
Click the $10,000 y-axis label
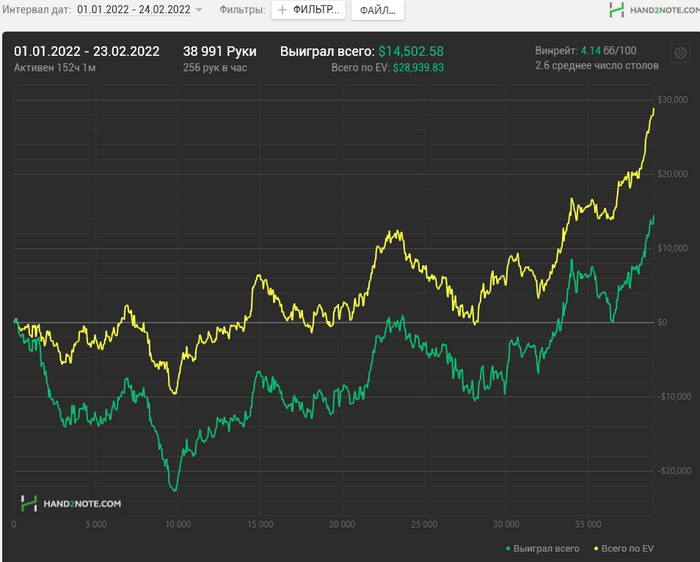pos(672,248)
